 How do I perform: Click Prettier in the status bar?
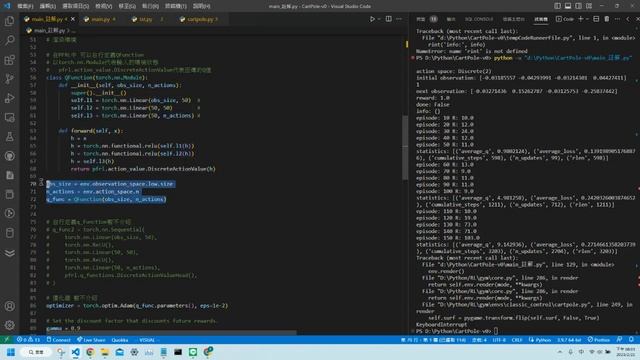599,340
